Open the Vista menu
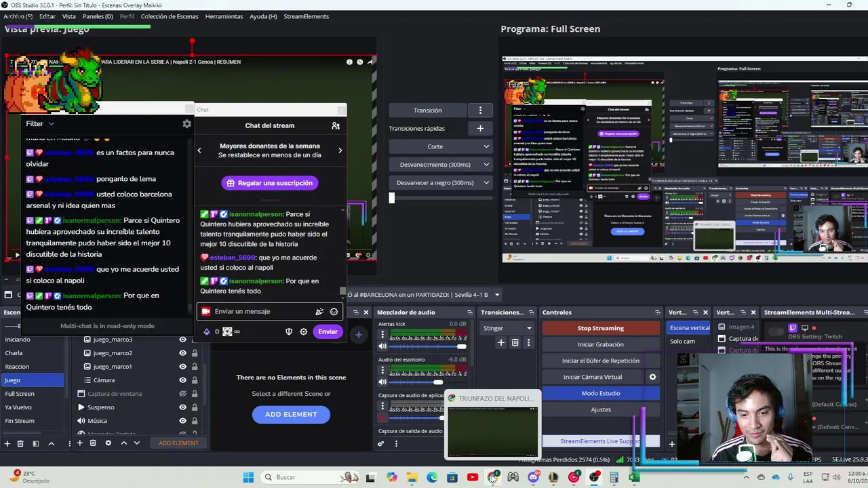 pos(69,16)
